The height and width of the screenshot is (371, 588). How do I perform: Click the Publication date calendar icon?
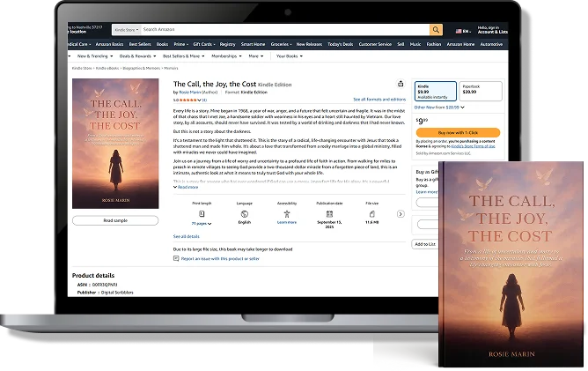(x=329, y=214)
